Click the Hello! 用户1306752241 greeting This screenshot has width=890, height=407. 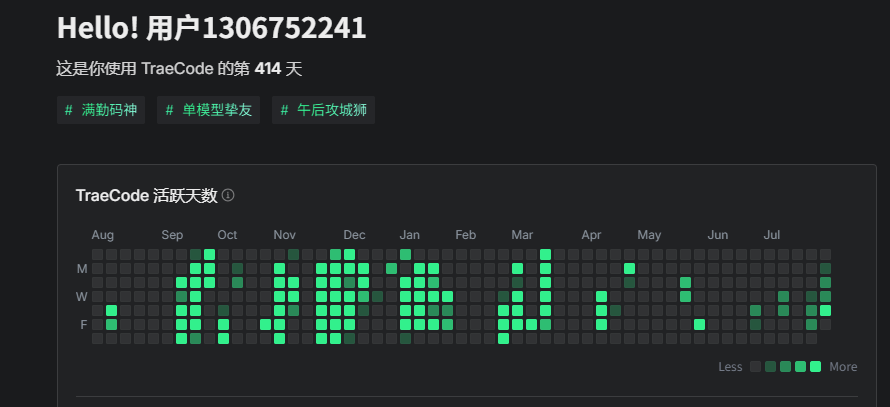pyautogui.click(x=211, y=27)
